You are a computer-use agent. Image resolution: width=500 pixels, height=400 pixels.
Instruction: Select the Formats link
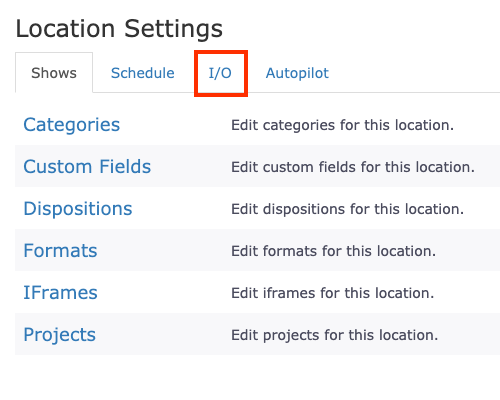60,250
